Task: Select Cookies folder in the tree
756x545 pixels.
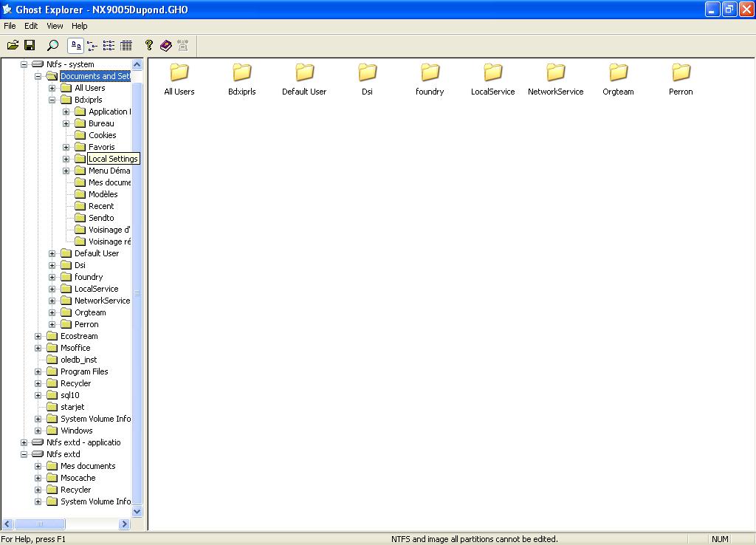Action: [x=102, y=135]
